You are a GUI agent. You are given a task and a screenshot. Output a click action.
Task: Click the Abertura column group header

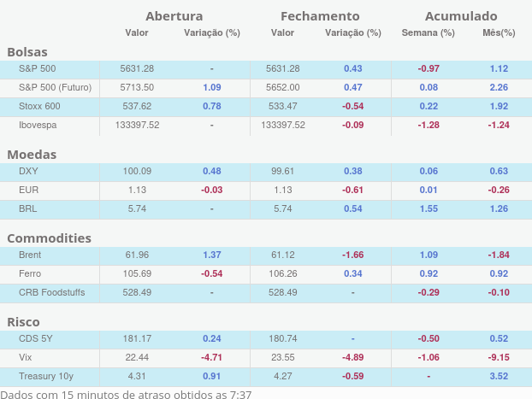[x=174, y=16]
